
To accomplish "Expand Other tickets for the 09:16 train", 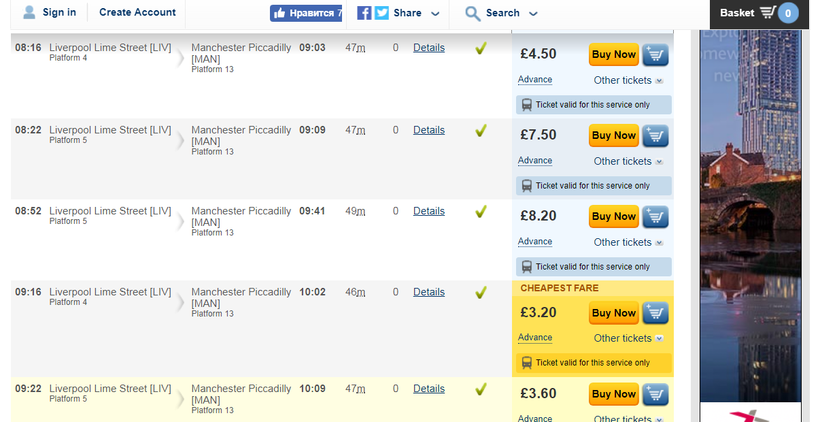I will tap(627, 338).
